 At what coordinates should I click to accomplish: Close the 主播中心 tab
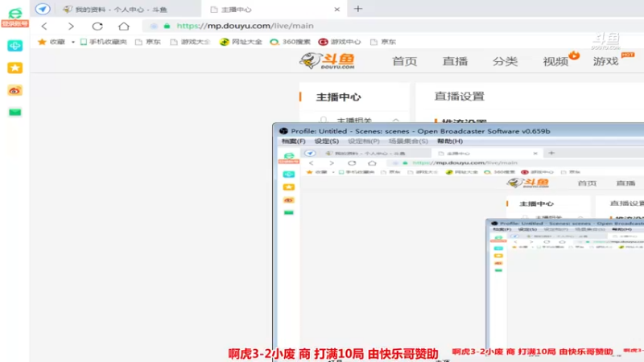[336, 9]
